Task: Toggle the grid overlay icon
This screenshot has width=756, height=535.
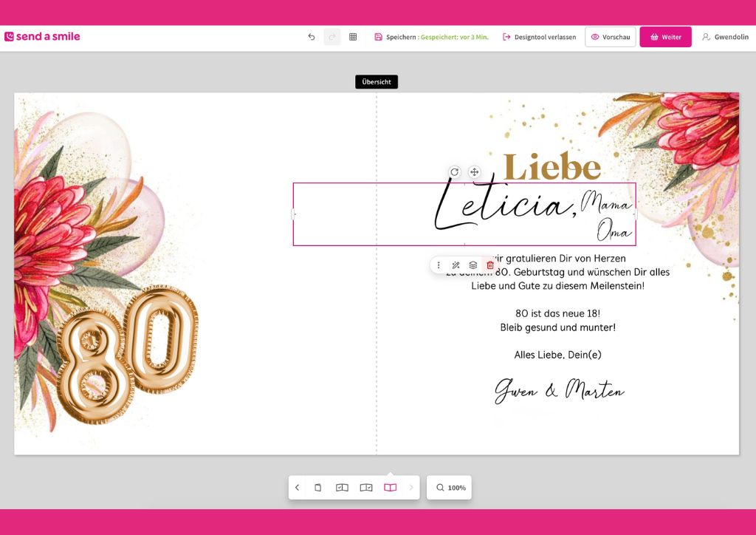Action: pos(353,37)
